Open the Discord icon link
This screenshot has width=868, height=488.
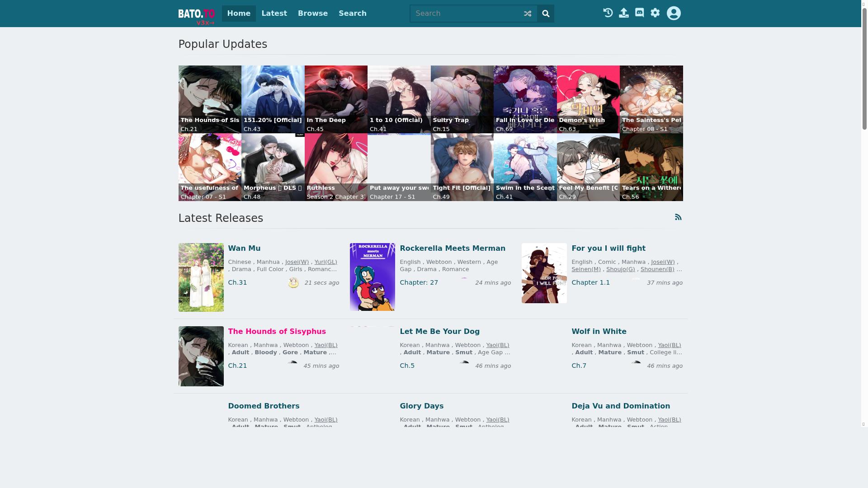pos(639,13)
